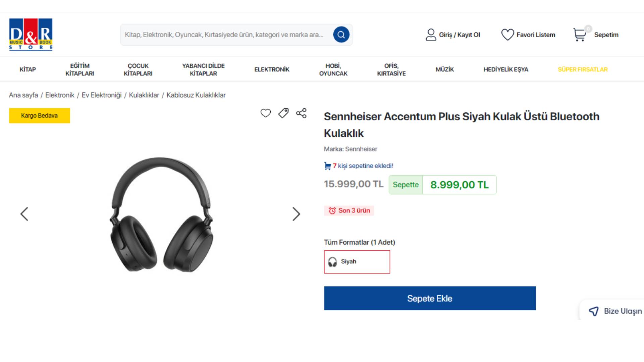
Task: Open Süper Fırsatlar menu item
Action: 583,69
